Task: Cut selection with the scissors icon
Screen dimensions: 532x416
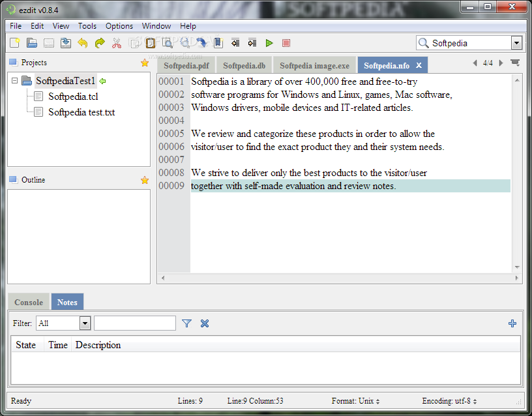Action: 117,43
